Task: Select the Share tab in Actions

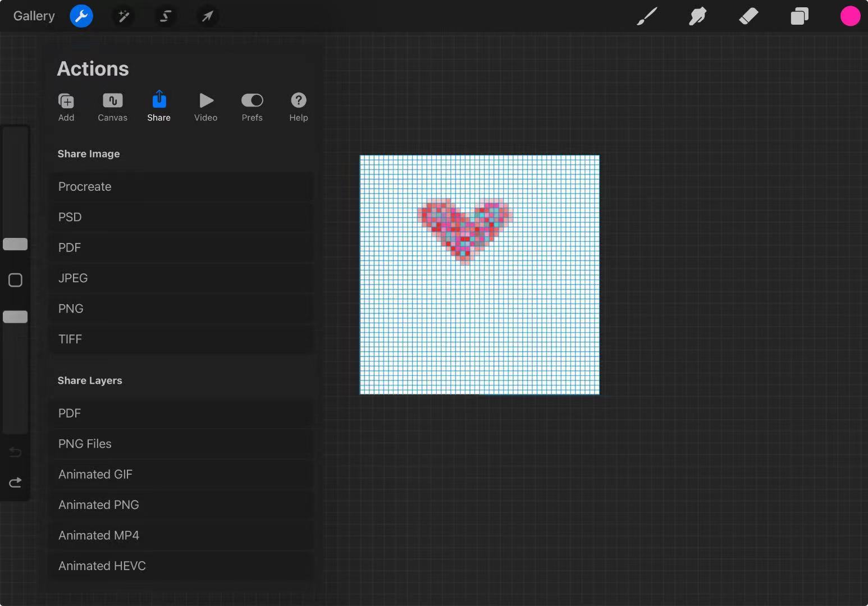Action: [x=159, y=107]
